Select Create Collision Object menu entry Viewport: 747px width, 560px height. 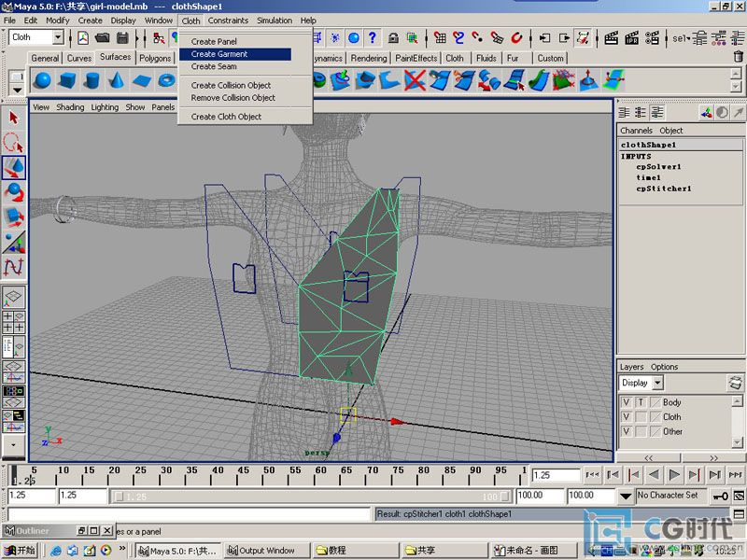(x=231, y=85)
